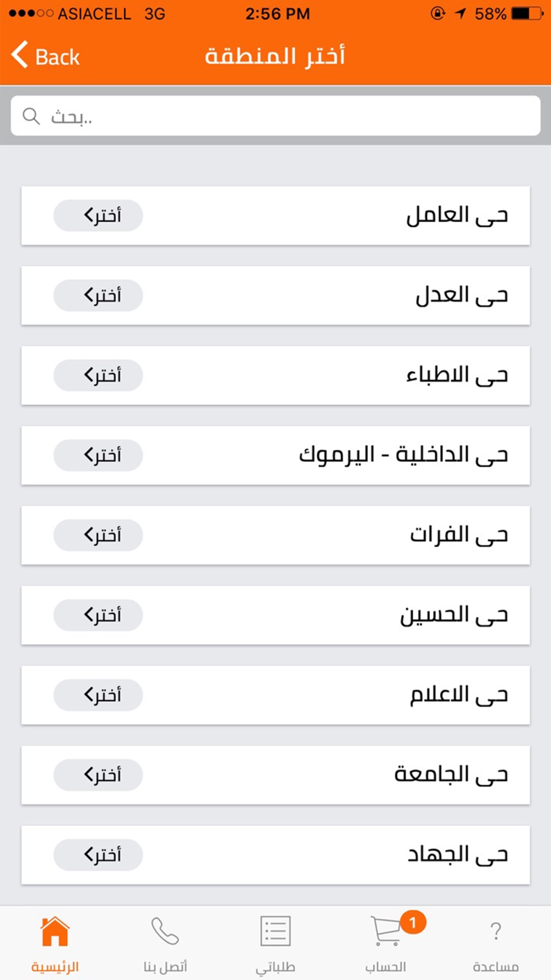551x980 pixels.
Task: Switch to the مساعدة help tab label
Action: [495, 966]
